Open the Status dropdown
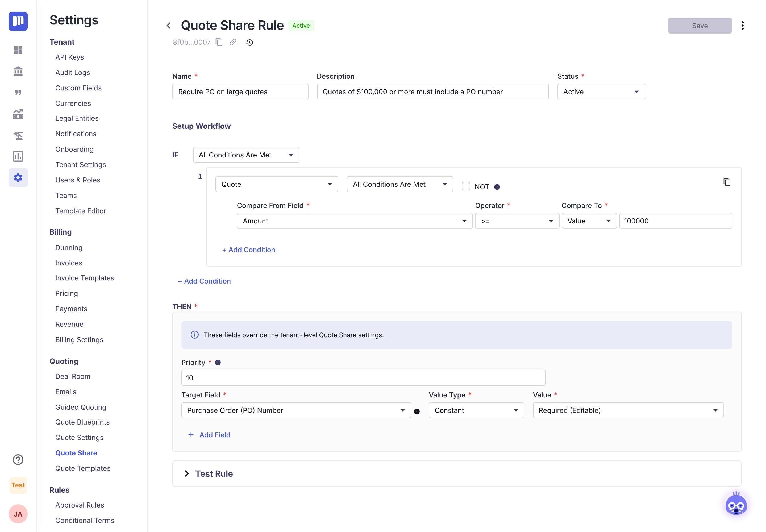The image size is (766, 532). point(601,92)
